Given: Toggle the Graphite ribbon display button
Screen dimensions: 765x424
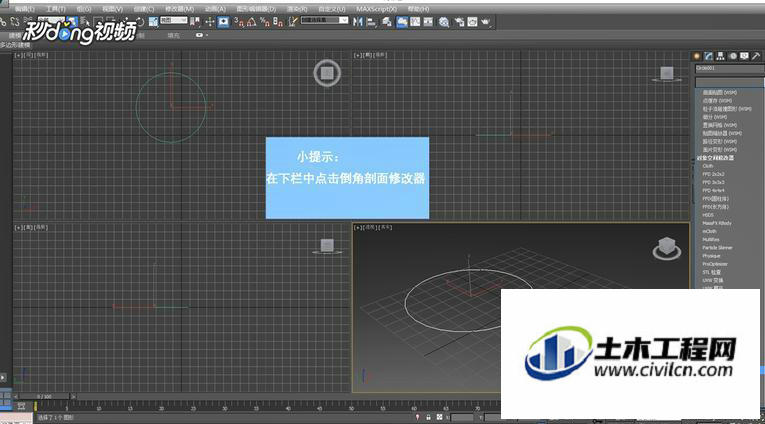Looking at the screenshot, I should pos(402,22).
